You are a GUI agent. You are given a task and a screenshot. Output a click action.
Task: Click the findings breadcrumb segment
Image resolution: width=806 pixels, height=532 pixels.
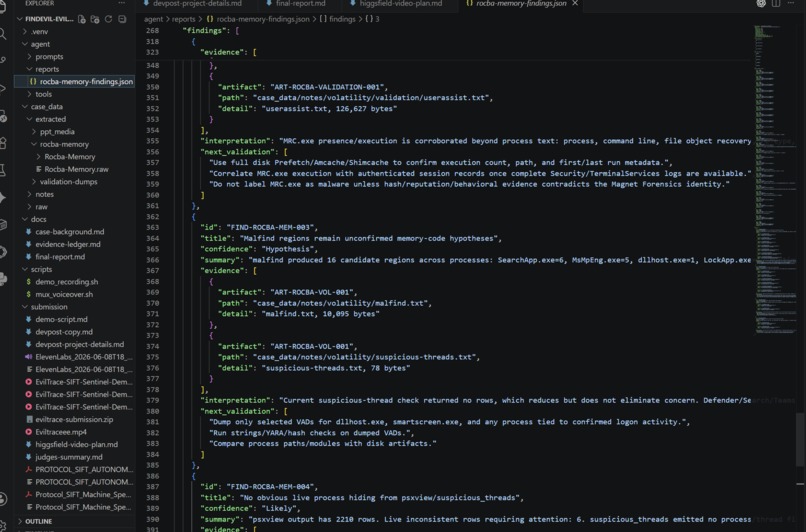(337, 19)
